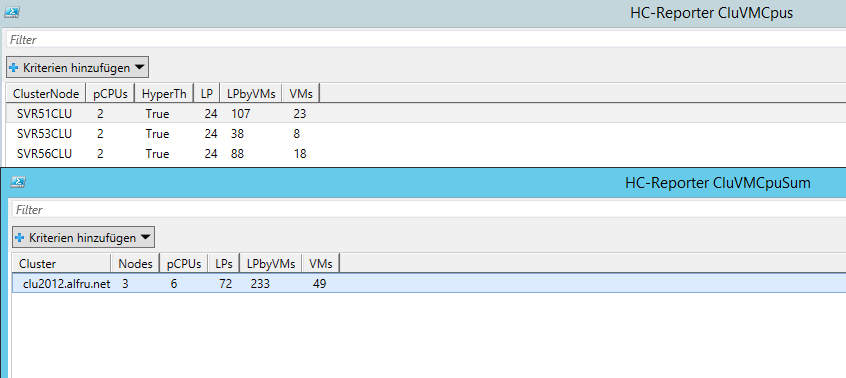Click HyperTh value True in SVR53CLU row
The image size is (846, 378).
pos(157,134)
